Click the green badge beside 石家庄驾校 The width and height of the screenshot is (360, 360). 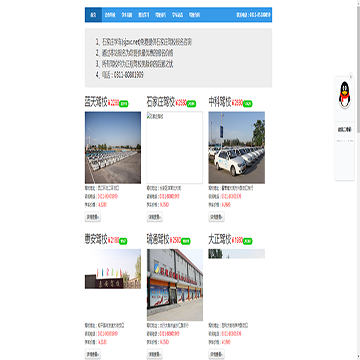click(x=191, y=104)
